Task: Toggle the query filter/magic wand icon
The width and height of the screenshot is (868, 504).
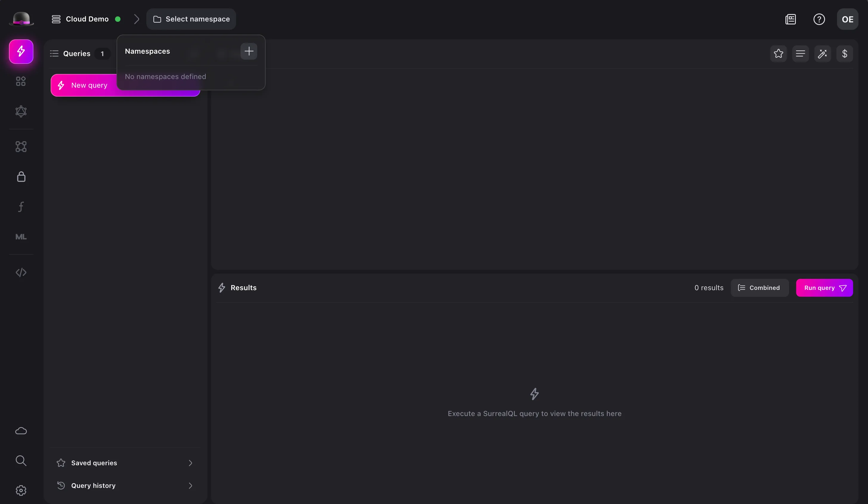Action: pos(822,53)
